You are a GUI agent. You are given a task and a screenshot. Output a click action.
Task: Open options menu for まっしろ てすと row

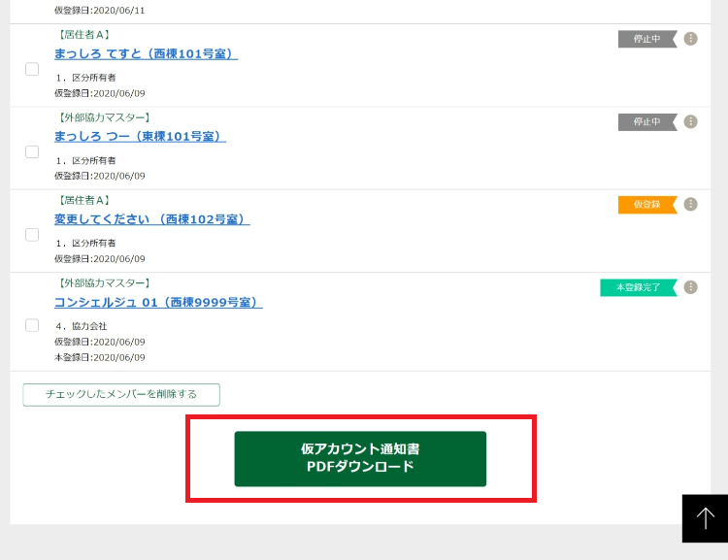pyautogui.click(x=690, y=39)
